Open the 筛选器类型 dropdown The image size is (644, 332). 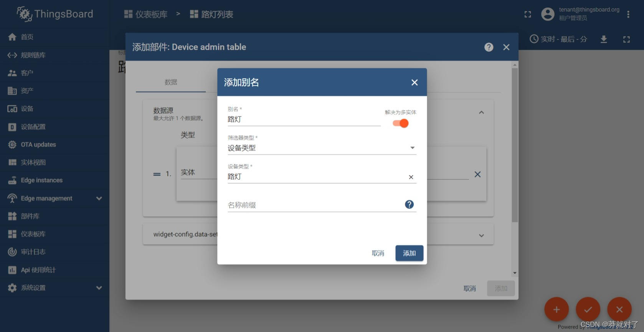[x=322, y=148]
